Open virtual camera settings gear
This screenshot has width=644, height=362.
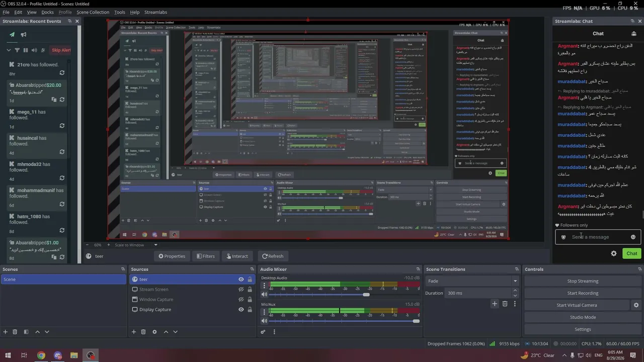(x=636, y=305)
